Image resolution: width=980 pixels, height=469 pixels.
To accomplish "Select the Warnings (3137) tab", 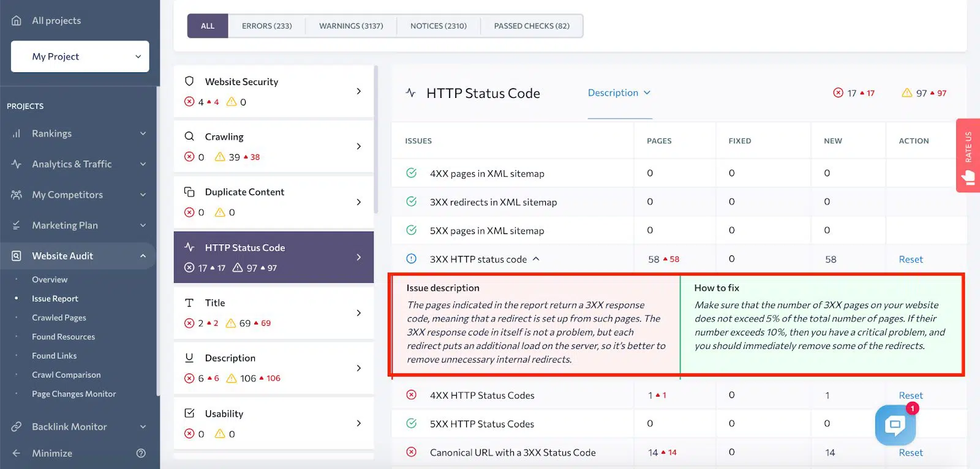I will (351, 26).
